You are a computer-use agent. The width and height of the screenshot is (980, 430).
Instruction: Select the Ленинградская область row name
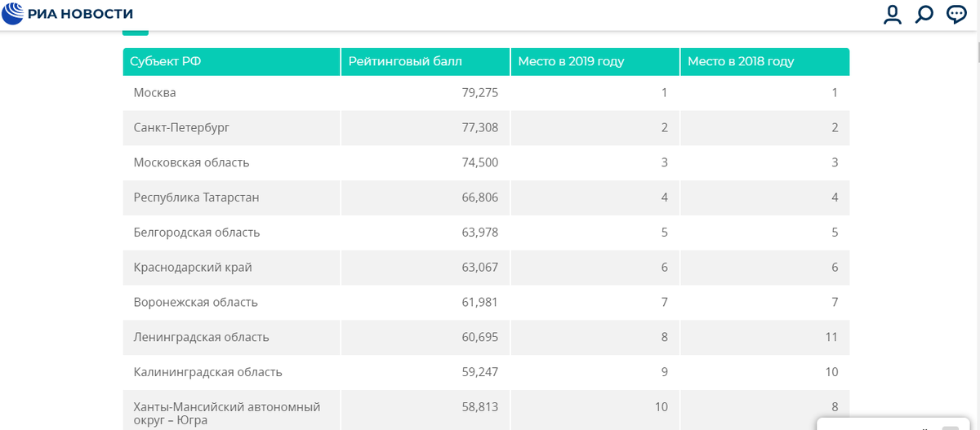(201, 338)
